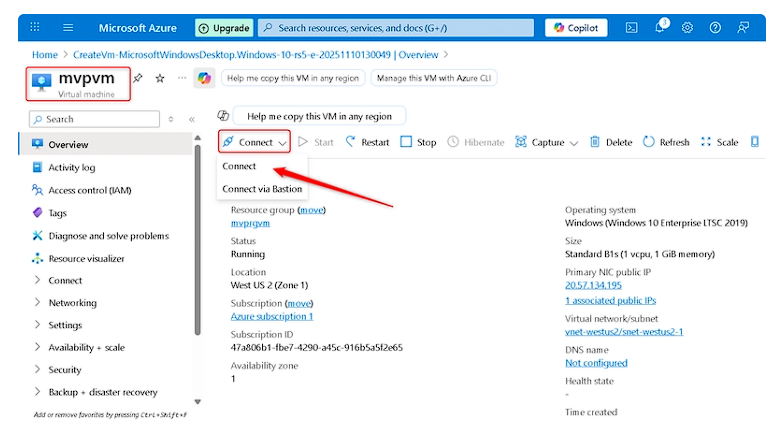
Task: Focus the top resource search box
Action: tap(400, 28)
